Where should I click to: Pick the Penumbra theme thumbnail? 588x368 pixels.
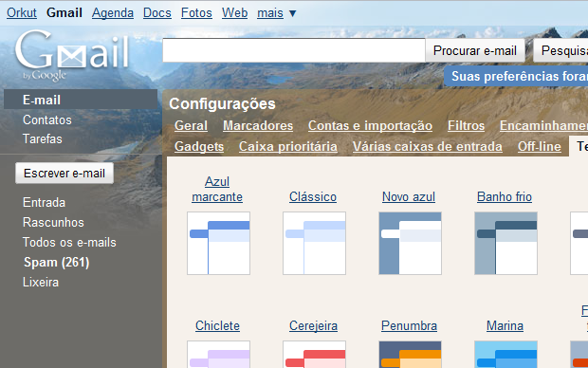410,355
